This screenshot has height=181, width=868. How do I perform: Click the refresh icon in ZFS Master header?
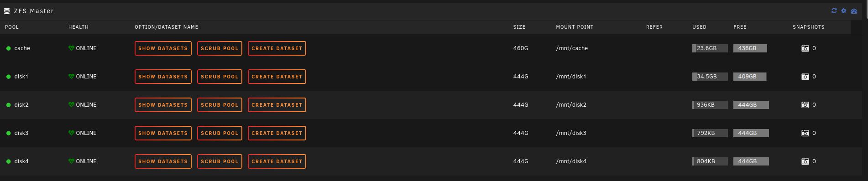pyautogui.click(x=834, y=10)
